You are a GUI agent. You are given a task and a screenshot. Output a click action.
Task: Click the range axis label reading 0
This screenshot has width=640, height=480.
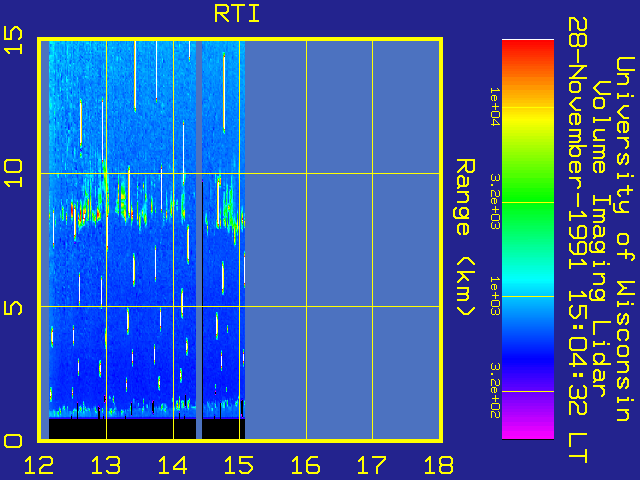point(13,441)
